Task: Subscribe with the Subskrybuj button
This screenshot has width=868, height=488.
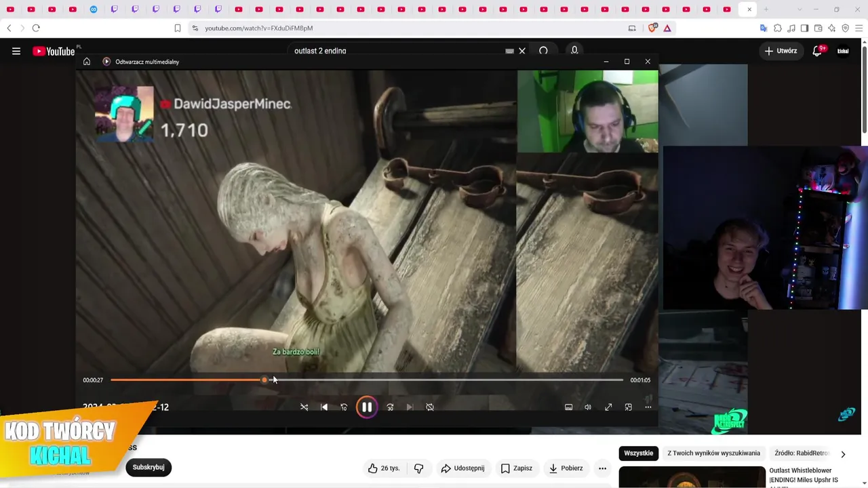Action: (149, 467)
